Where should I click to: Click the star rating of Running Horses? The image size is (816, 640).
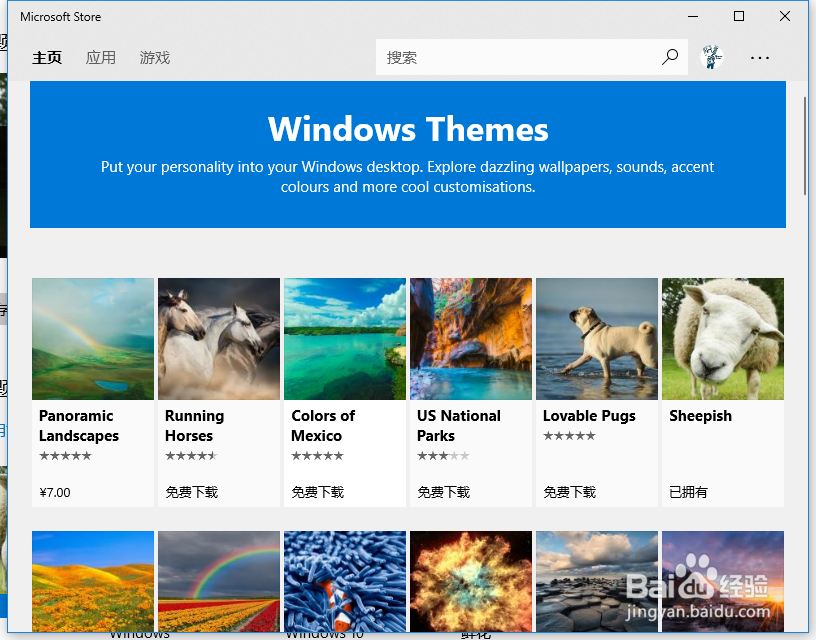[x=191, y=456]
